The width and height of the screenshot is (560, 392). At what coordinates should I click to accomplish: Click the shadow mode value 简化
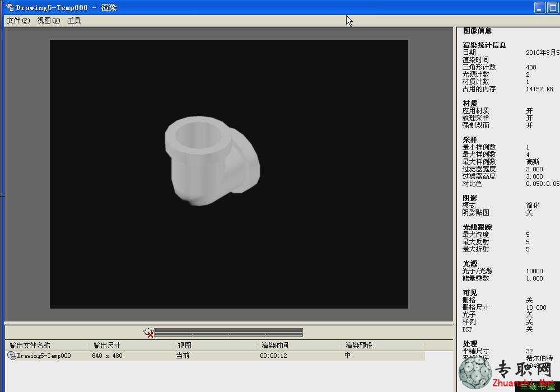(x=533, y=206)
